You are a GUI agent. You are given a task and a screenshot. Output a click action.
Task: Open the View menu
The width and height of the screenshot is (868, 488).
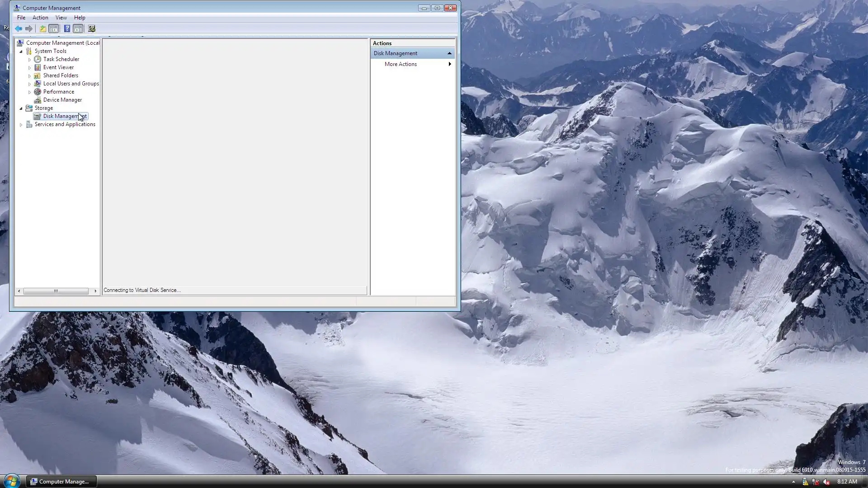[61, 18]
